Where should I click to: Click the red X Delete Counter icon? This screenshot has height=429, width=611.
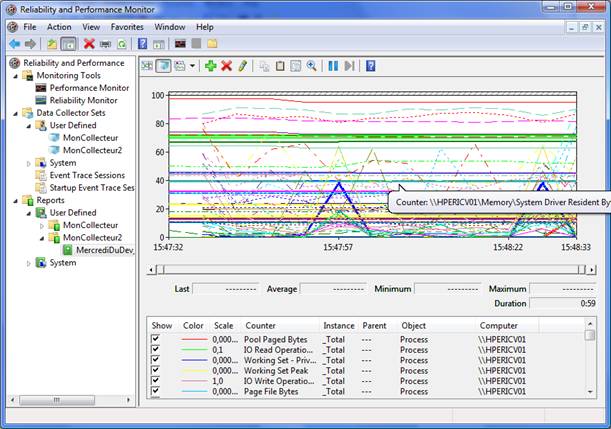[226, 66]
